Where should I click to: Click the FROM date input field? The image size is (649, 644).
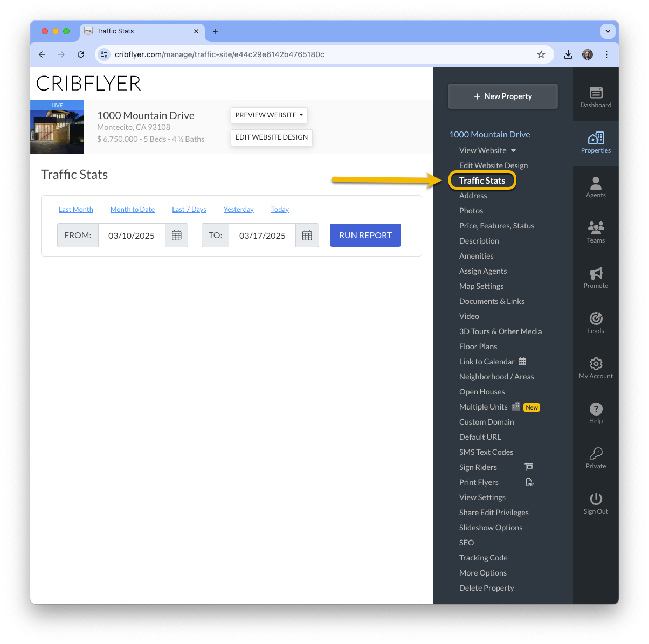(132, 236)
